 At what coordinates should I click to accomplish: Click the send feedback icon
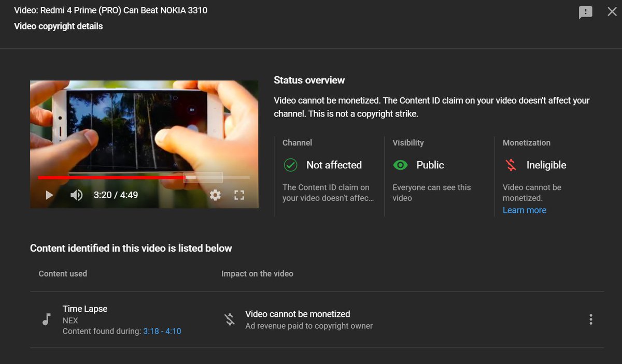pyautogui.click(x=585, y=12)
